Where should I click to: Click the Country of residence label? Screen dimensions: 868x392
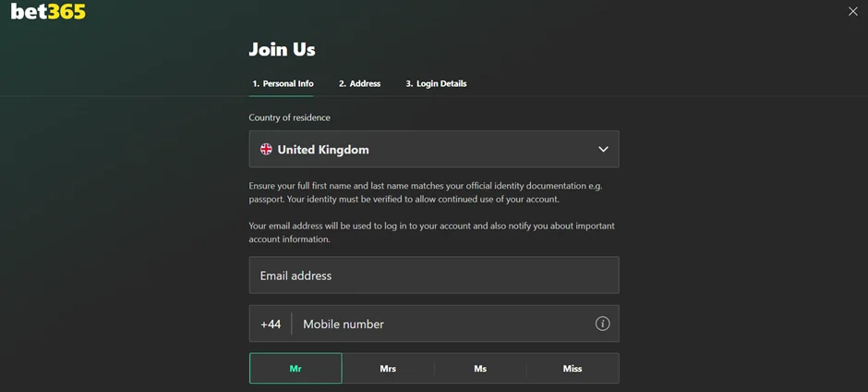coord(289,117)
